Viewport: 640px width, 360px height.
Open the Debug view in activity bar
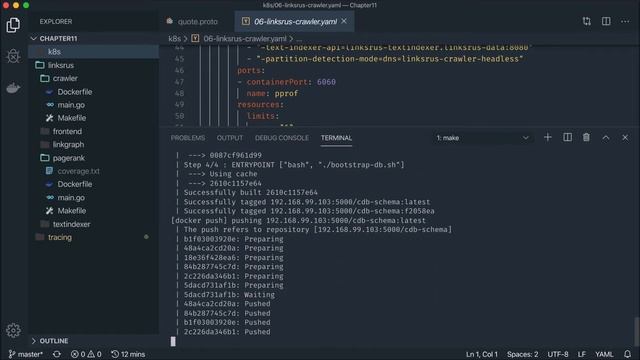(13, 56)
